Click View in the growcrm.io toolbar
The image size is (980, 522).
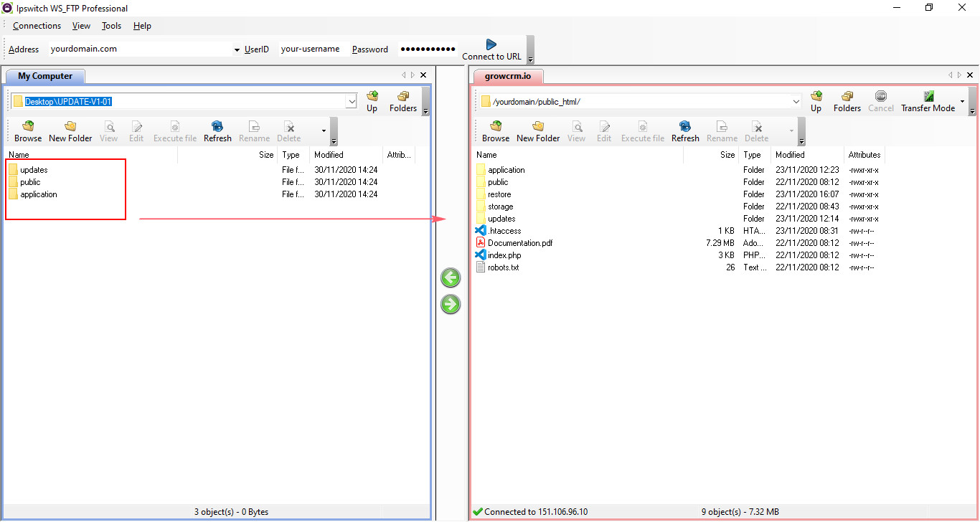577,131
